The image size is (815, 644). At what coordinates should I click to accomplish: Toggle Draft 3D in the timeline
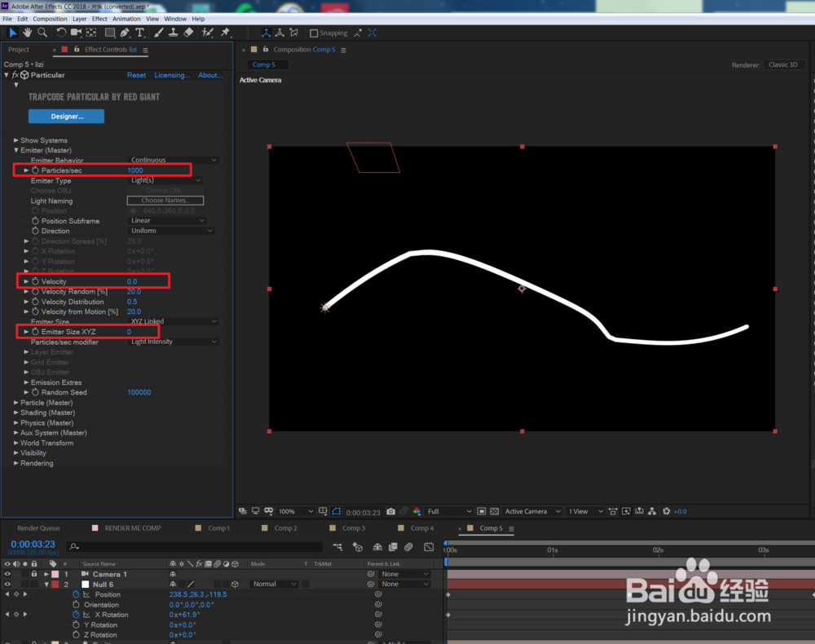[358, 547]
